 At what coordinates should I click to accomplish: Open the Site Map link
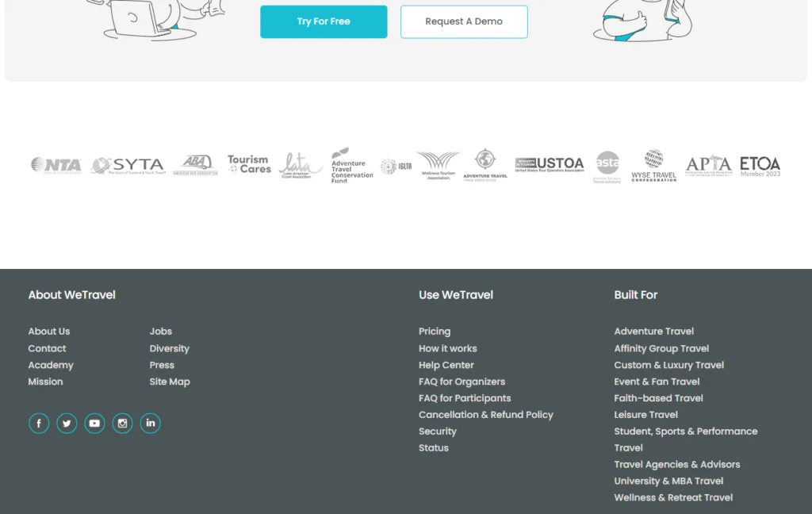click(170, 382)
